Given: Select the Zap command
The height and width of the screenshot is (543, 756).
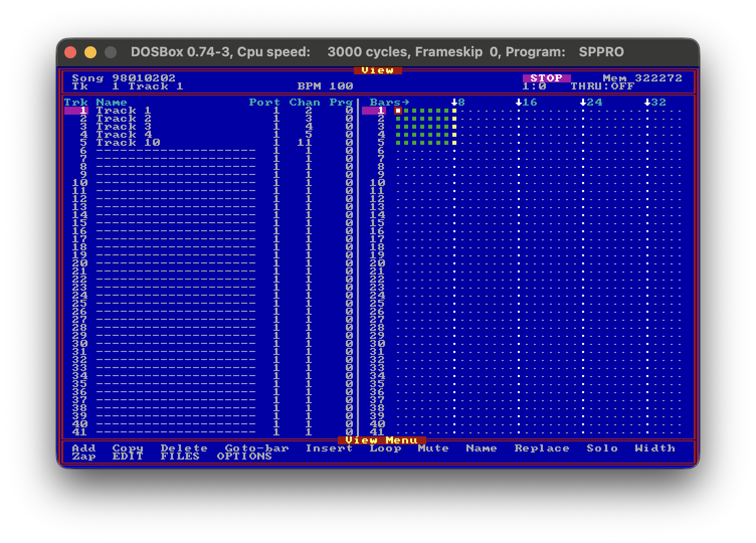Looking at the screenshot, I should point(83,456).
